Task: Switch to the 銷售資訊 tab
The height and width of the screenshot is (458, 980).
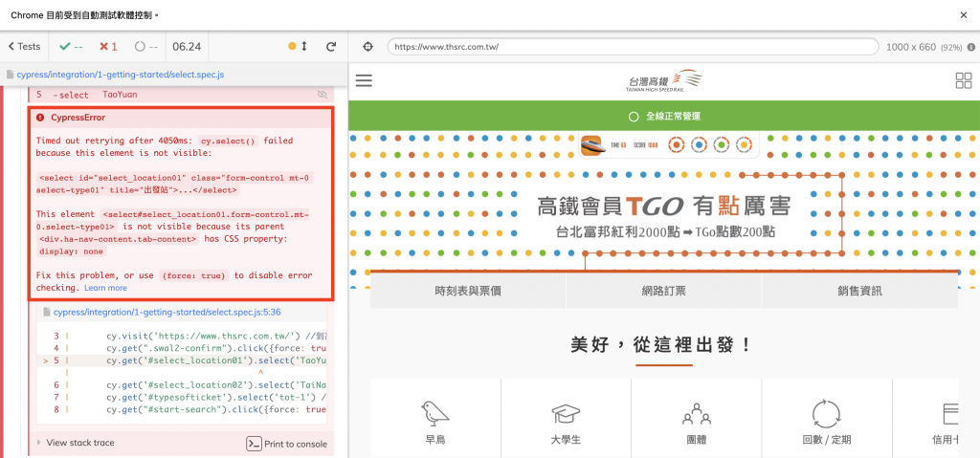Action: click(860, 291)
